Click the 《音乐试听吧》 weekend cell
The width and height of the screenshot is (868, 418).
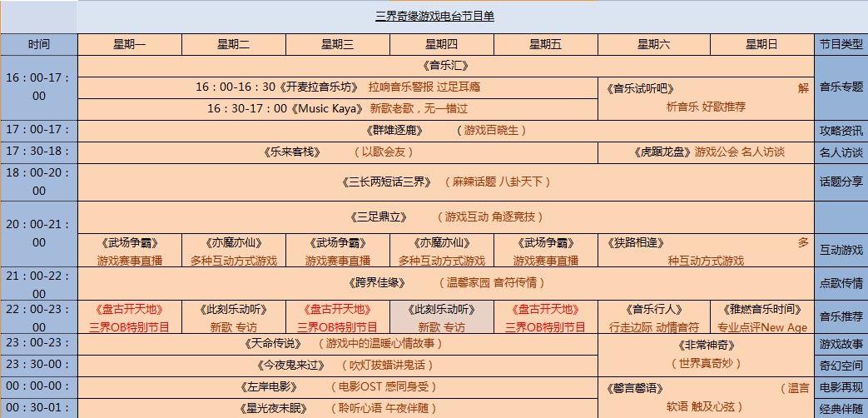(706, 97)
